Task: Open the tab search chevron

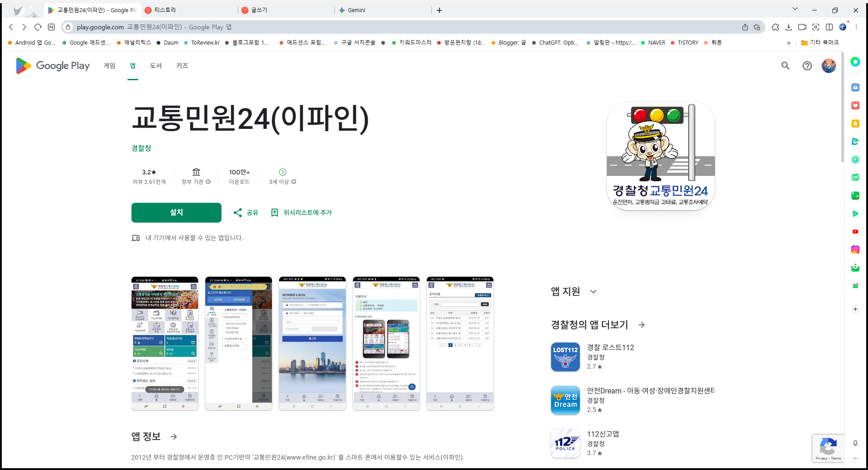Action: tap(795, 9)
